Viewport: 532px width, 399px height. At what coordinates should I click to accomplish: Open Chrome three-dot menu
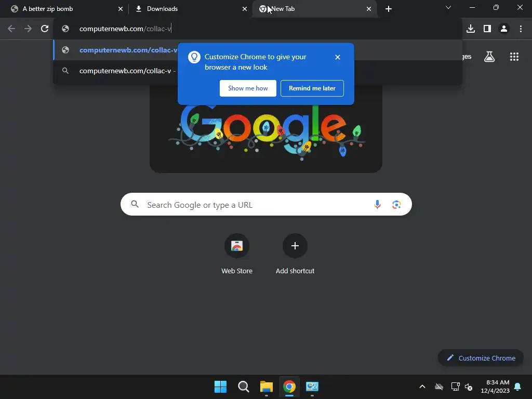click(521, 29)
